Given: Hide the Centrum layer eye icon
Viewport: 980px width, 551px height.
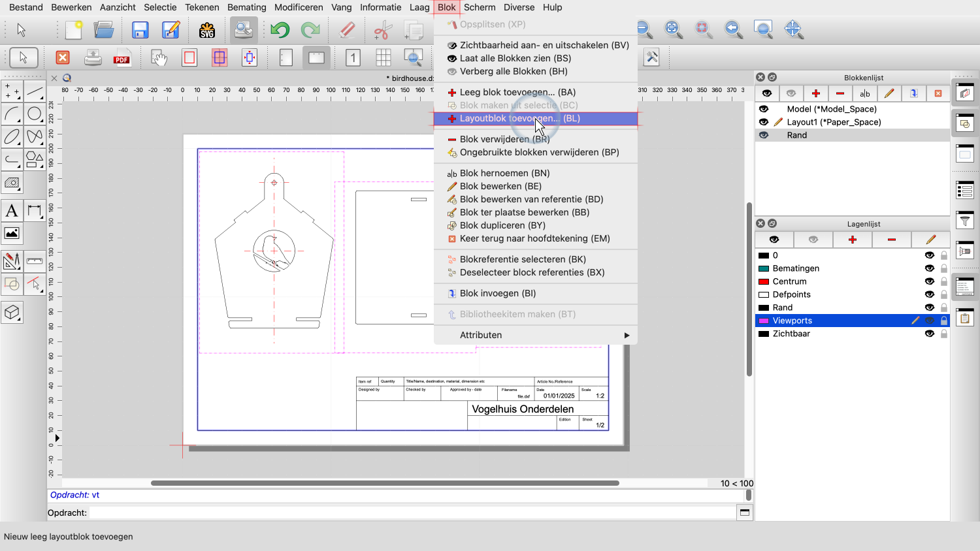Looking at the screenshot, I should coord(929,281).
